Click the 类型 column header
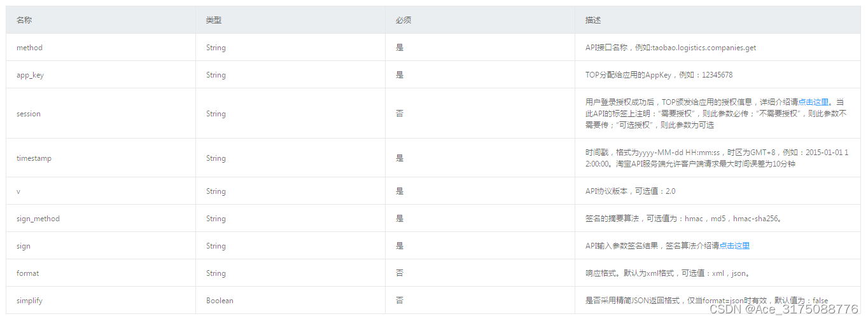Image resolution: width=868 pixels, height=321 pixels. pos(214,20)
